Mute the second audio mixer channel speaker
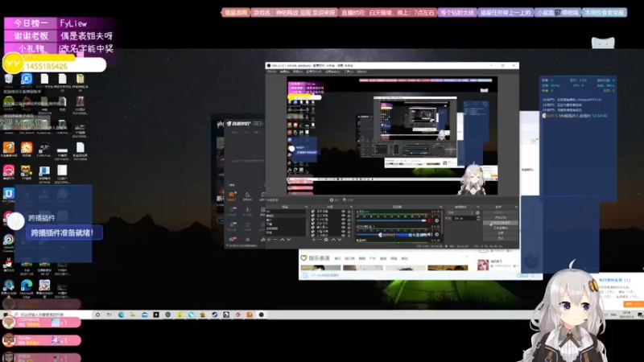 point(430,234)
